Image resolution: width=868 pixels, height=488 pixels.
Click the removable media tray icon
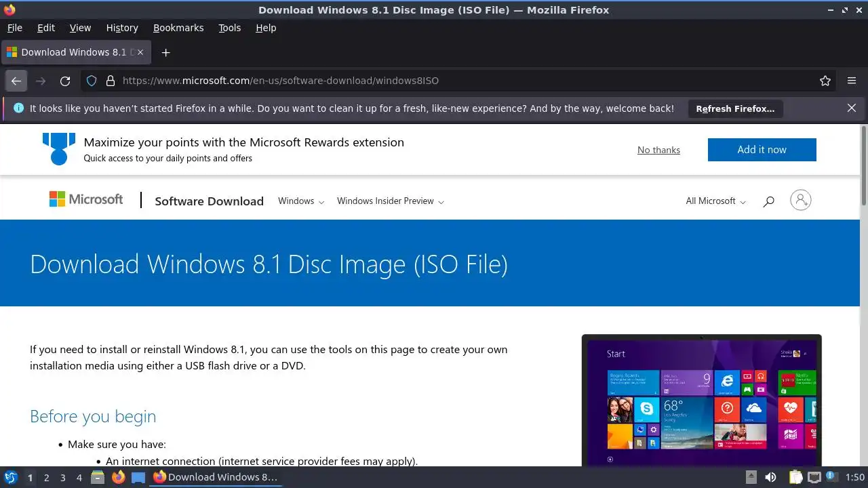pos(751,477)
